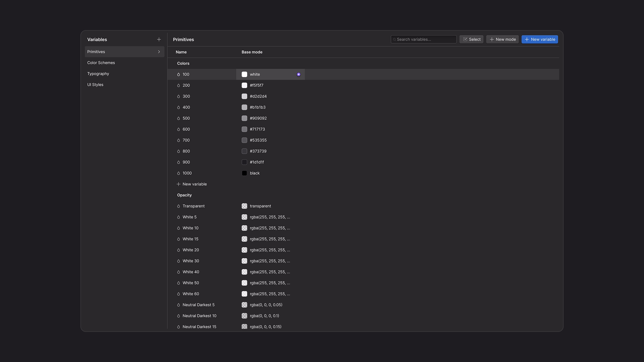
Task: Open the #909092 color swatch
Action: (245, 118)
